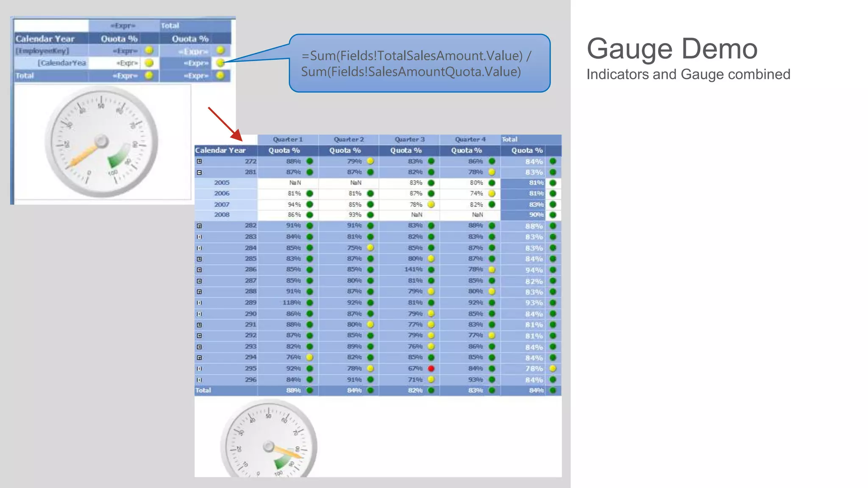Click yellow indicator beside 80% in row 285 Quarter 3

(431, 258)
